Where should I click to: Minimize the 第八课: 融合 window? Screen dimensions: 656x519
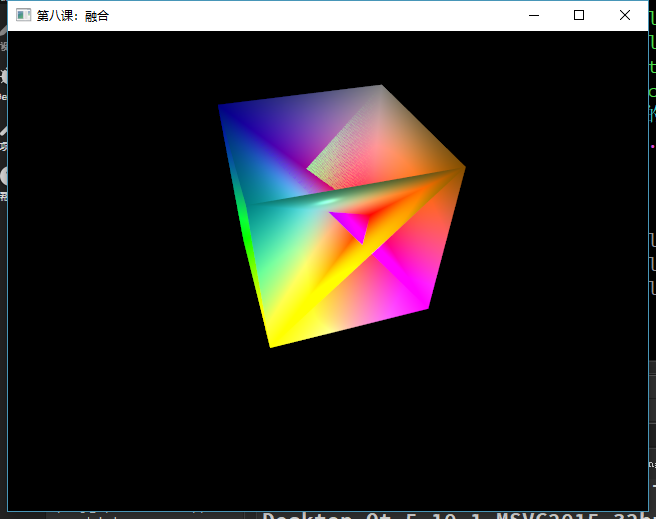click(x=534, y=15)
